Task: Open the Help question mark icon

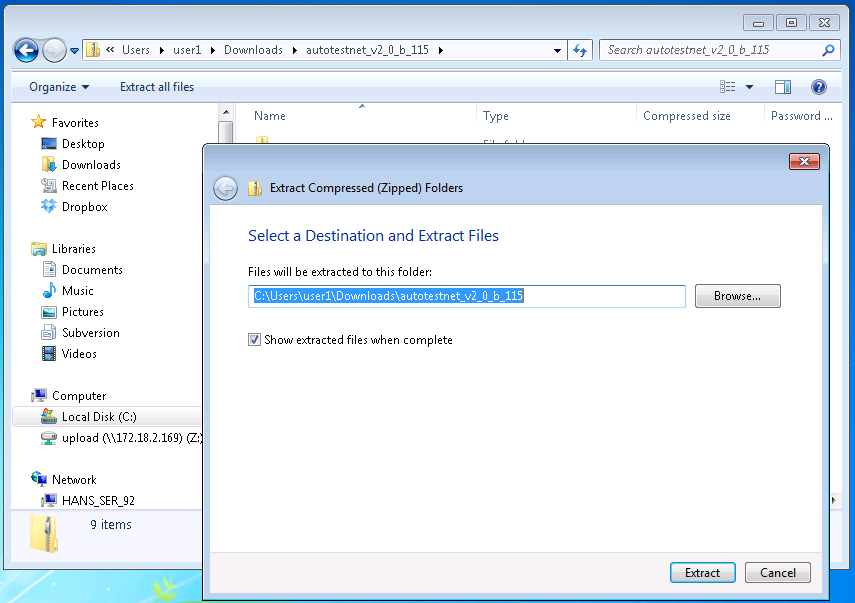Action: click(819, 87)
